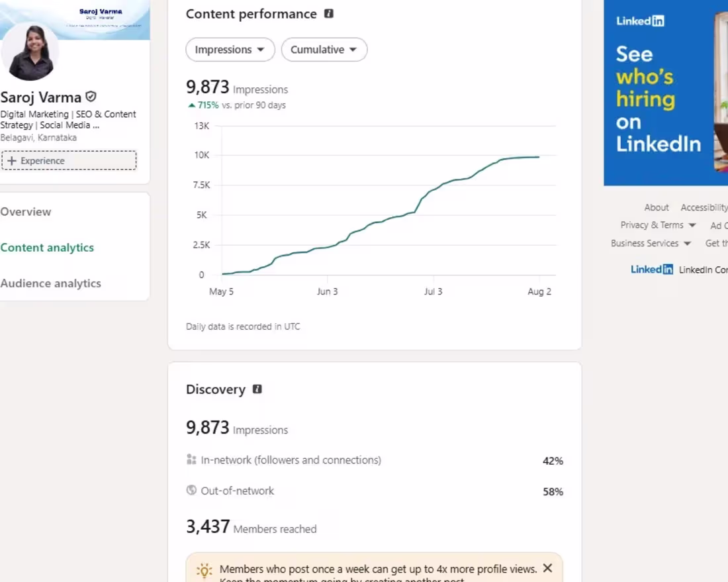The image size is (728, 582).
Task: Click Belagavi, Karnataka location text
Action: tap(38, 138)
